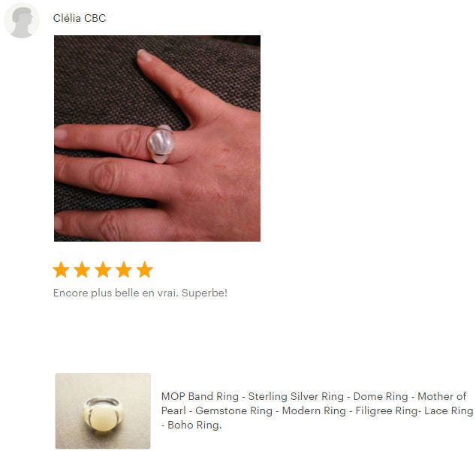Click the 'Superbe!' word in the review
476x451 pixels.
point(204,293)
